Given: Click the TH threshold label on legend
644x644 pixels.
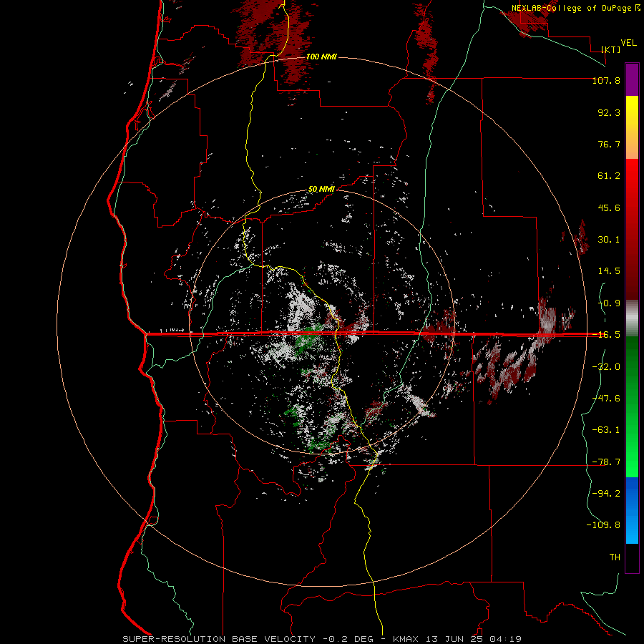Looking at the screenshot, I should tap(615, 557).
